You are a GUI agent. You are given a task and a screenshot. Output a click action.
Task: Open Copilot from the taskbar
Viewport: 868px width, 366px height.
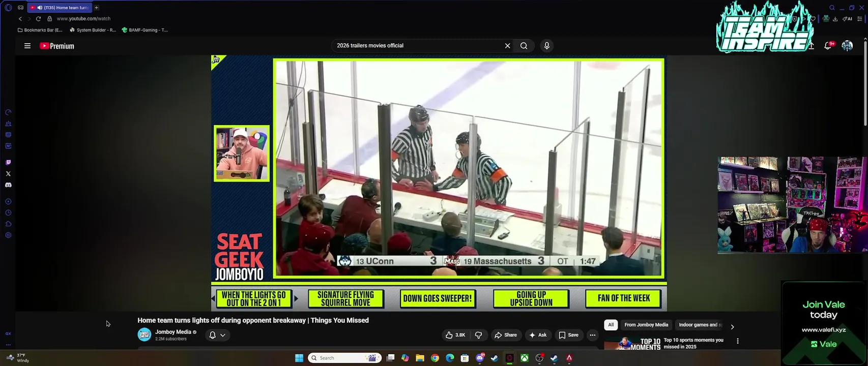point(405,358)
